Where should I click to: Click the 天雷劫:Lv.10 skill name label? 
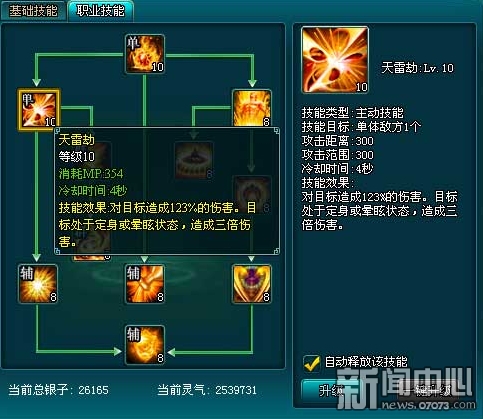click(x=417, y=68)
